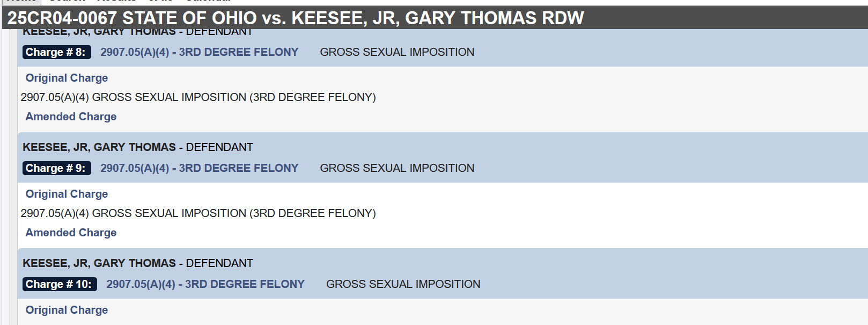Click Gross Sexual Imposition text for Charge 9
Viewport: 868px width, 325px height.
click(397, 168)
